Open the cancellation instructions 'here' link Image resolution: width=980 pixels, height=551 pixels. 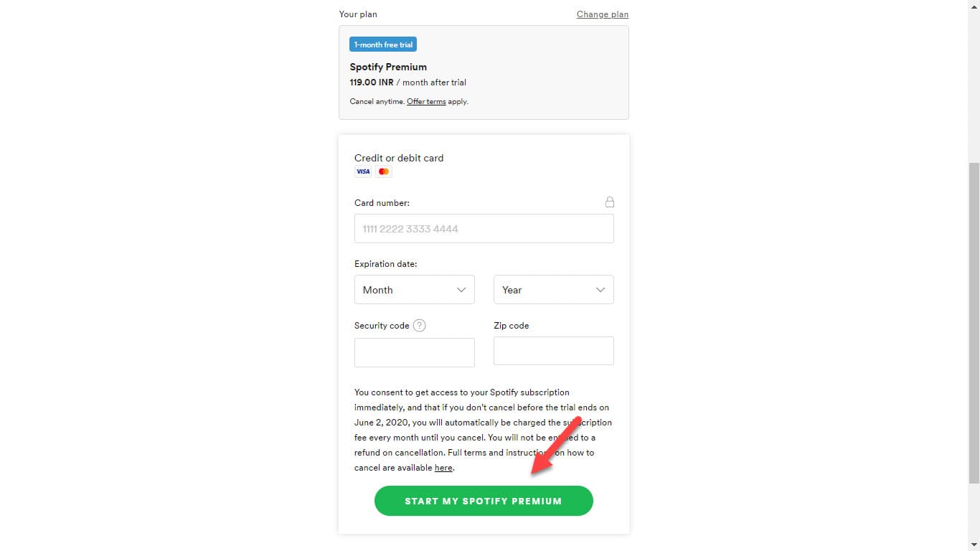(x=443, y=467)
